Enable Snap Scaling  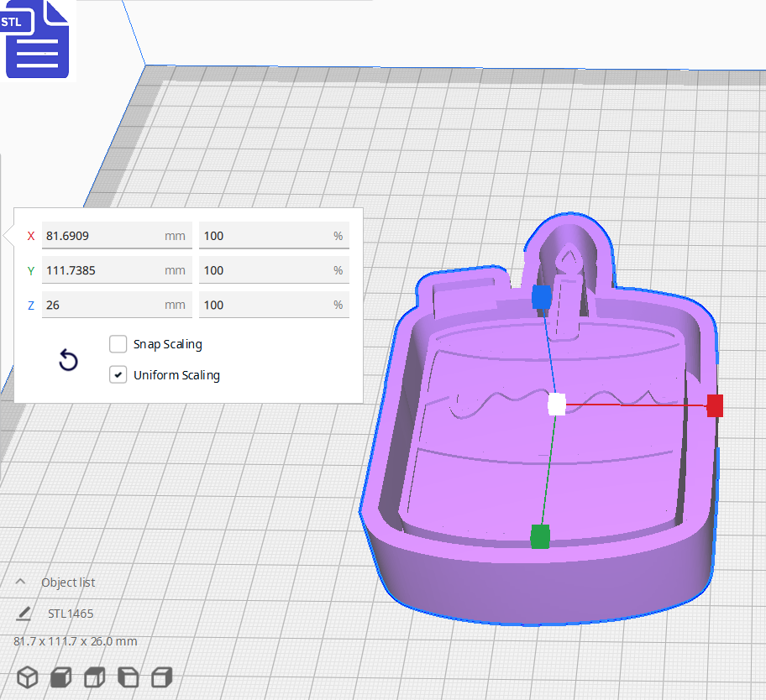[x=118, y=343]
